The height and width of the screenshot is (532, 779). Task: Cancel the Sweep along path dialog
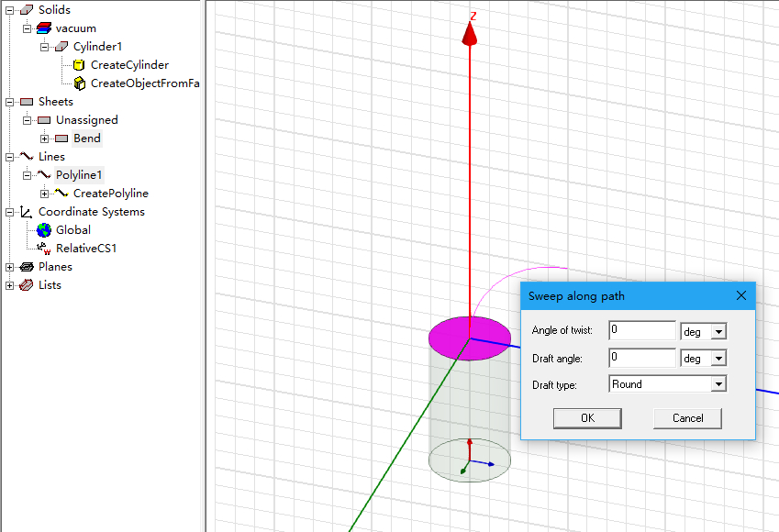tap(687, 418)
